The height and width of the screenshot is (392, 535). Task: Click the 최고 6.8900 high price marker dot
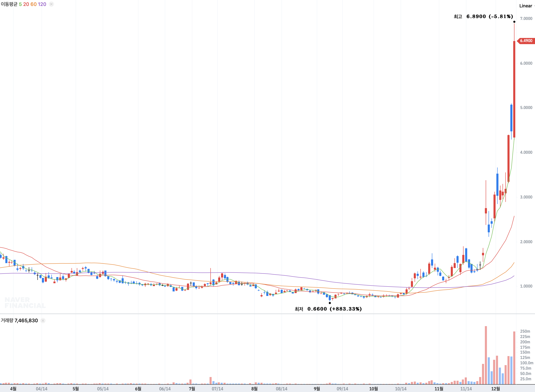[x=514, y=22]
